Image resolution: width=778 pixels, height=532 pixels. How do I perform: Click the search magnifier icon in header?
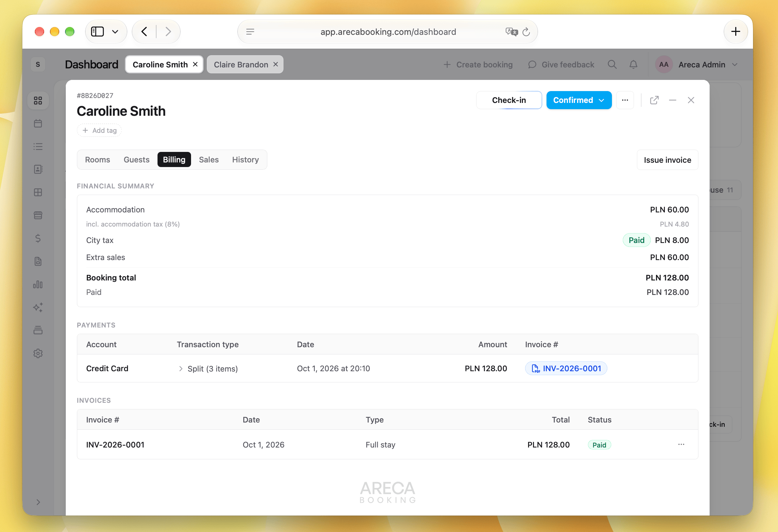[x=612, y=64]
